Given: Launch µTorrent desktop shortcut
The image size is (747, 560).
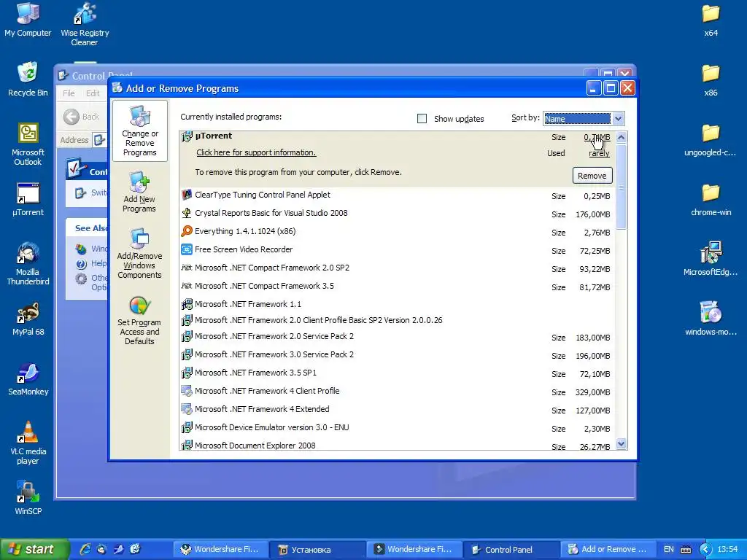Looking at the screenshot, I should 28,200.
